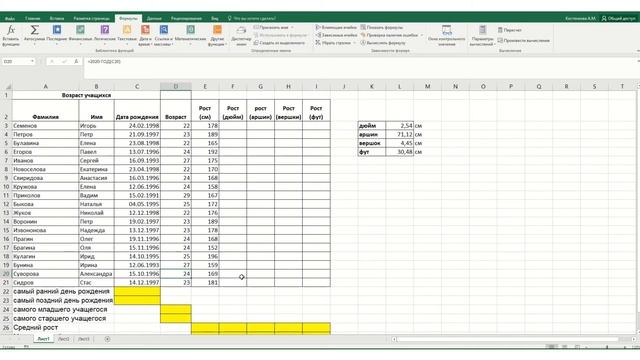
Task: Click Define Name in the ribbon
Action: point(271,27)
